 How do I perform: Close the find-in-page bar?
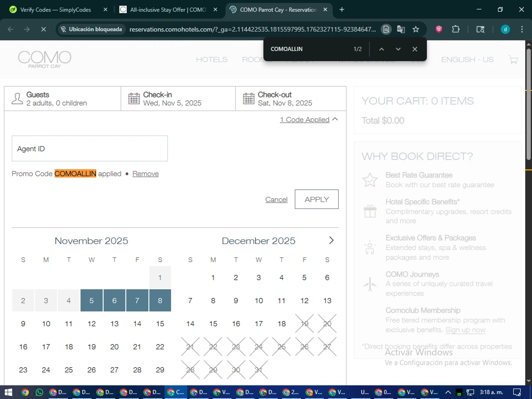[x=415, y=49]
